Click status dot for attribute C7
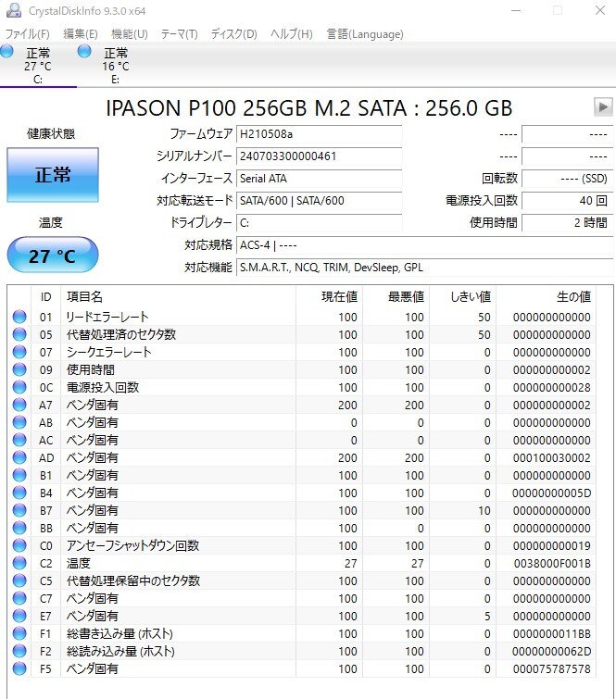This screenshot has height=699, width=616. [19, 599]
